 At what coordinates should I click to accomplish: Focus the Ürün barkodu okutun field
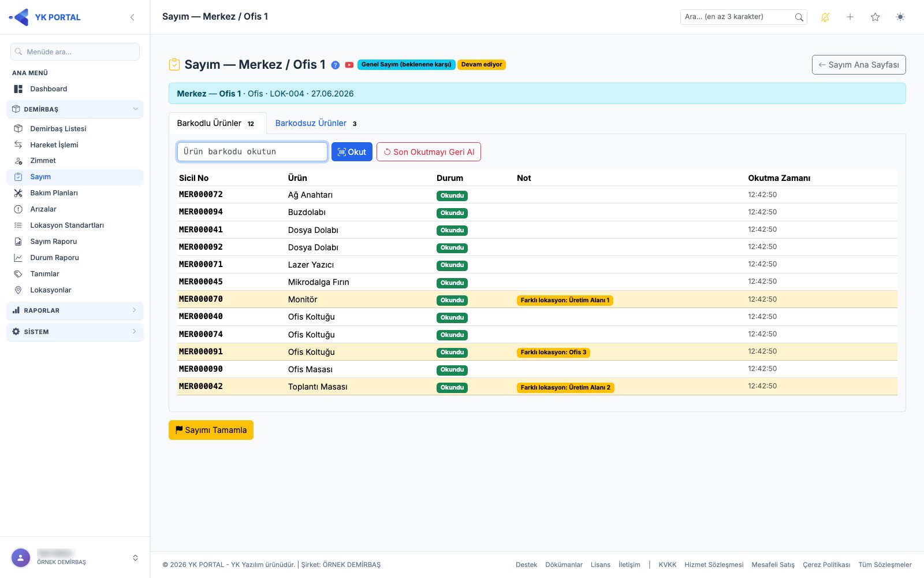pos(252,151)
